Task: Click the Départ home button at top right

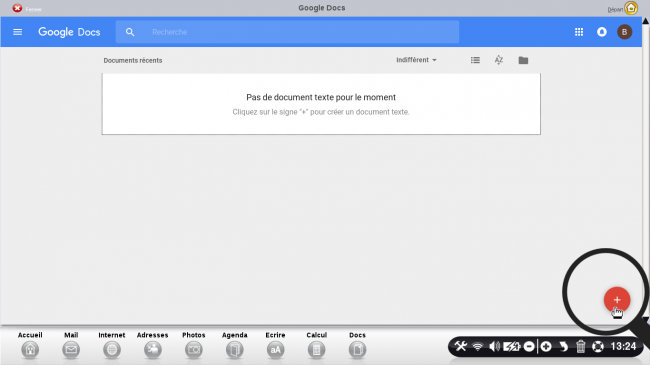Action: coord(623,8)
